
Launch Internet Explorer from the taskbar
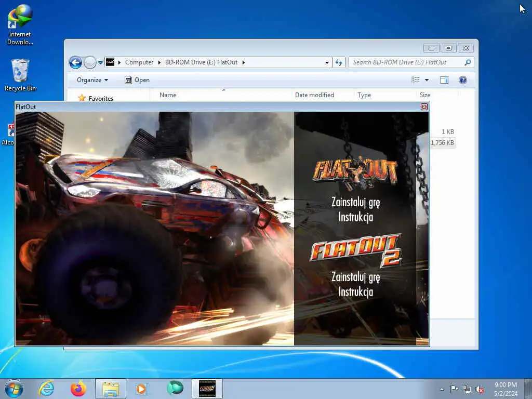pos(46,389)
